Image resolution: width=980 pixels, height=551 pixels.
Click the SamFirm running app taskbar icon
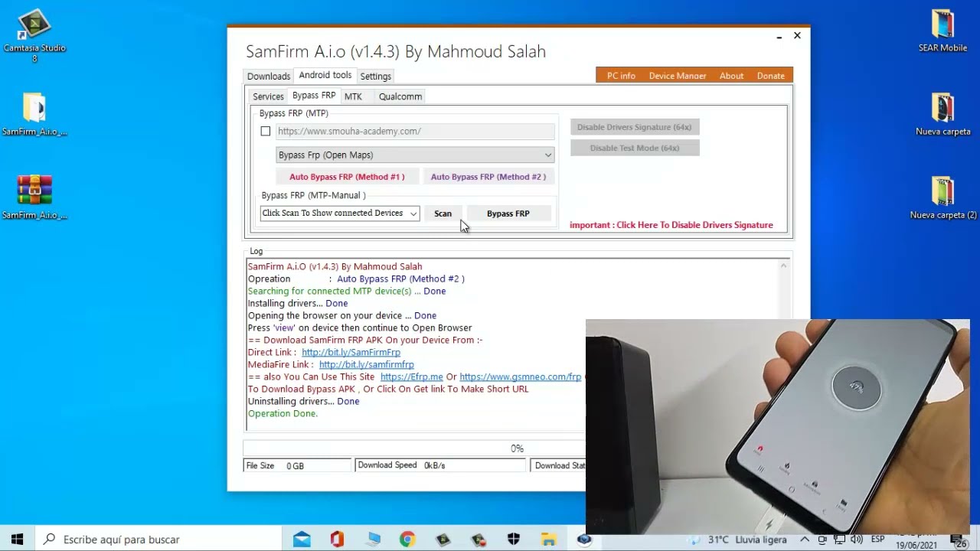pyautogui.click(x=584, y=540)
